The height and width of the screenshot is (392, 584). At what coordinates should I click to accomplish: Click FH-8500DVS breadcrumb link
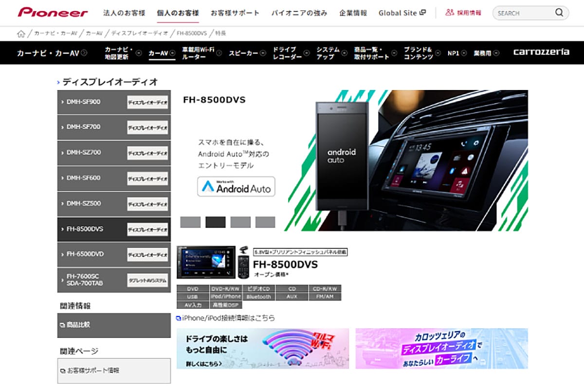tap(192, 34)
